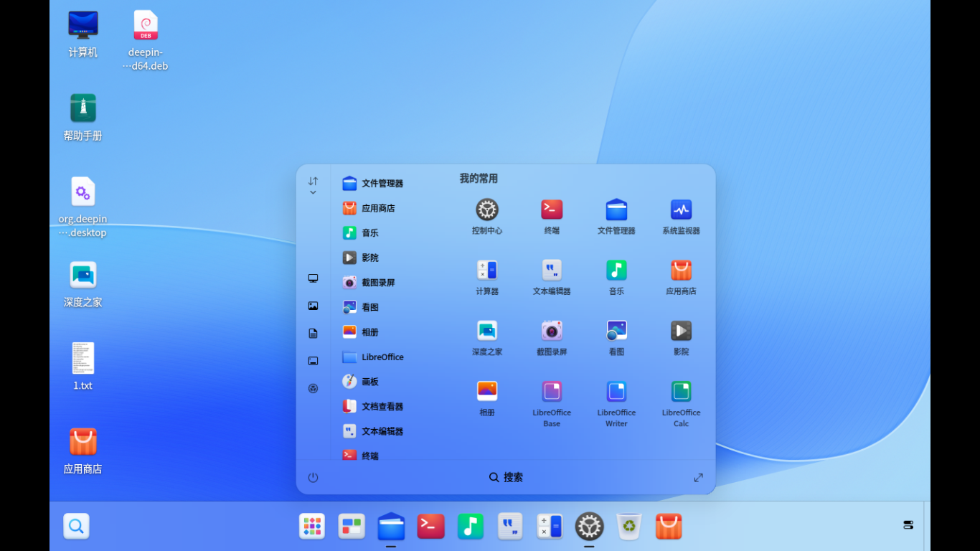Open the launcher from the dock

tap(312, 526)
